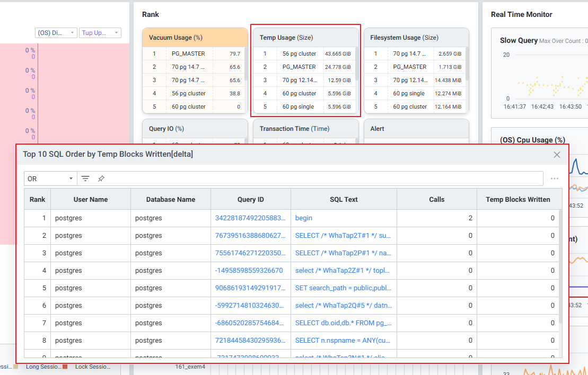
Task: Click the pin icon beside the filter
Action: (101, 178)
